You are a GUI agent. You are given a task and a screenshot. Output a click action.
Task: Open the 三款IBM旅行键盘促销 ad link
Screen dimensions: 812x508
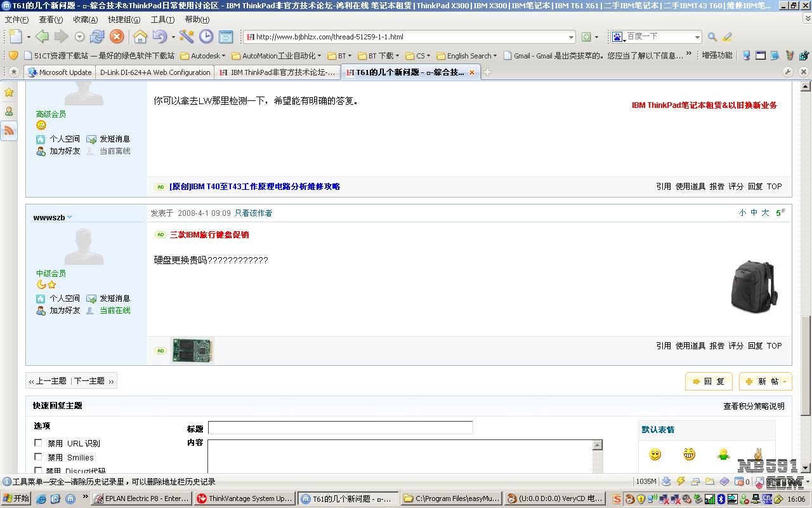click(x=209, y=235)
